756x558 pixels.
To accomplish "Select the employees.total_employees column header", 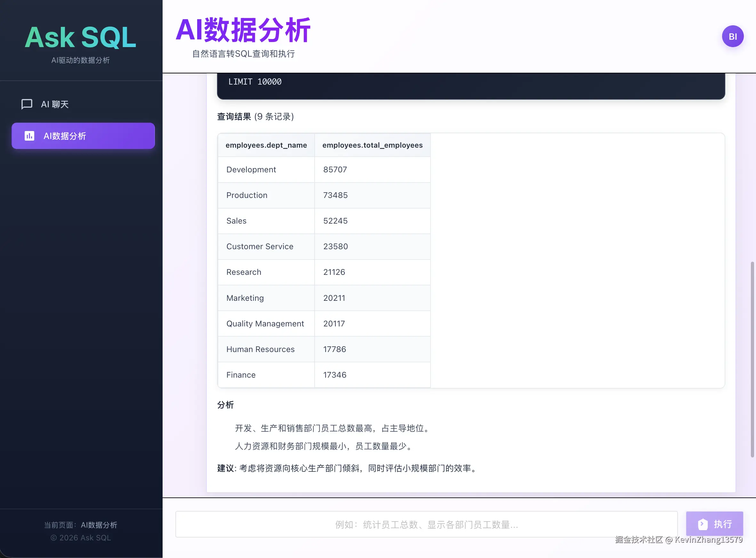I will point(372,145).
